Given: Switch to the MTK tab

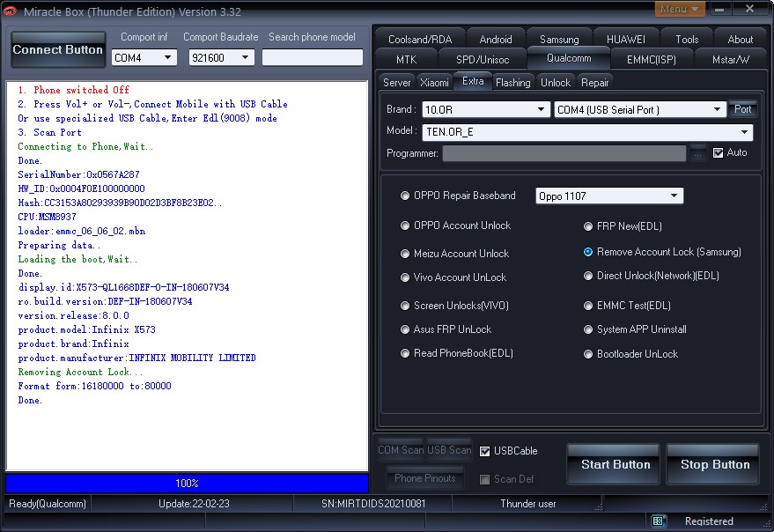Looking at the screenshot, I should pos(406,59).
